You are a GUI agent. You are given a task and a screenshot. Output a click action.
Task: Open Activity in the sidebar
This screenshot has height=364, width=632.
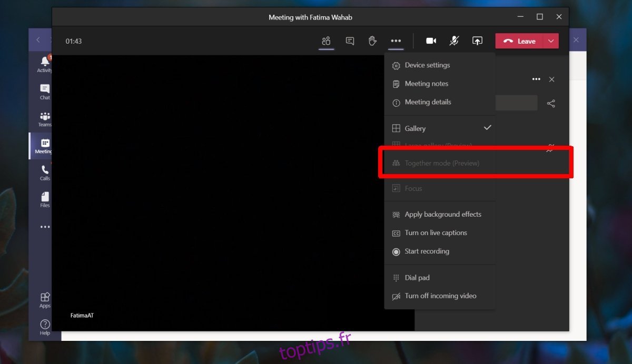tap(45, 64)
